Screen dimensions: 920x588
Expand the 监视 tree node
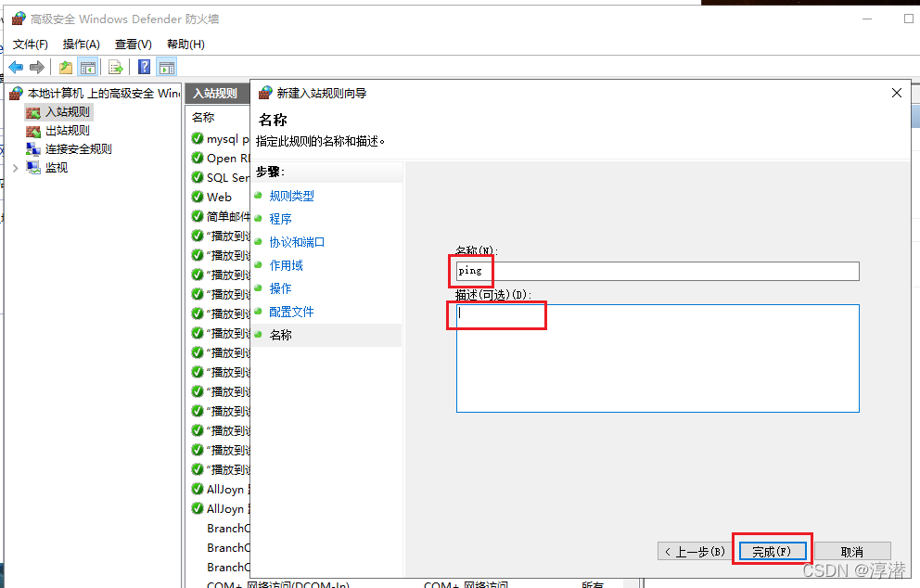click(x=15, y=169)
